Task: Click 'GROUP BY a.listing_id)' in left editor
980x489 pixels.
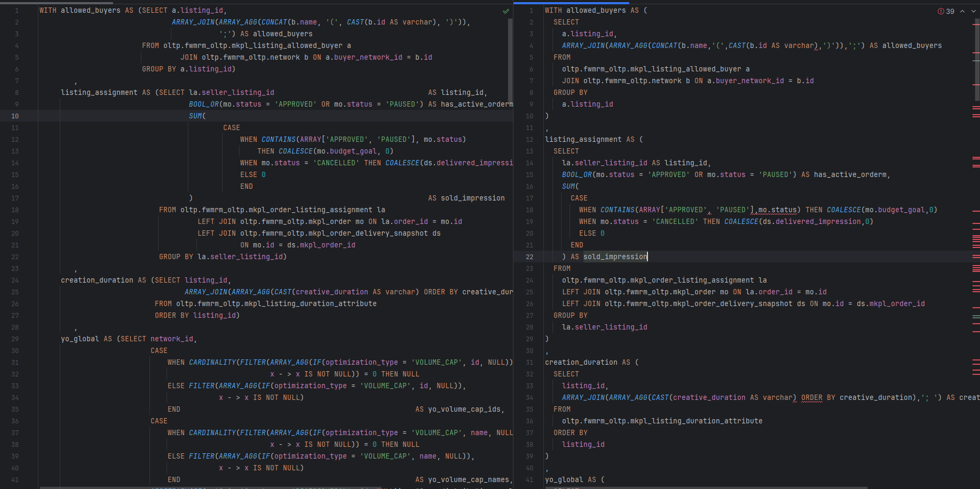Action: (189, 69)
